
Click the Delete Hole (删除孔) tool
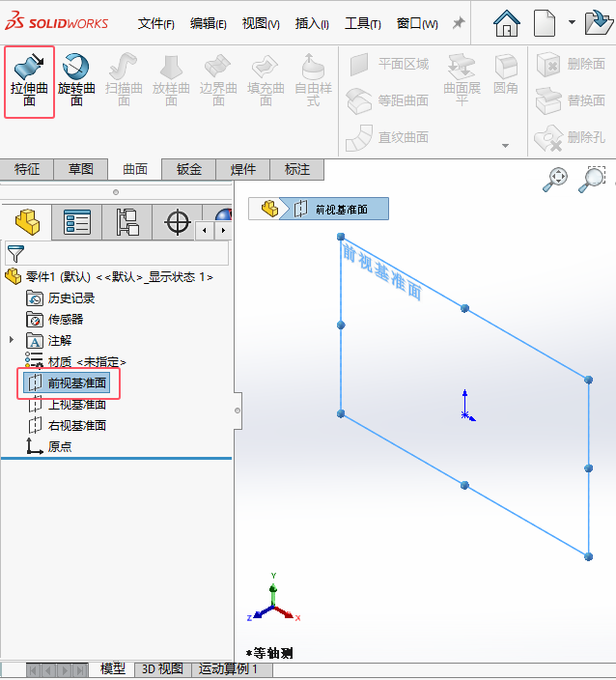(570, 137)
